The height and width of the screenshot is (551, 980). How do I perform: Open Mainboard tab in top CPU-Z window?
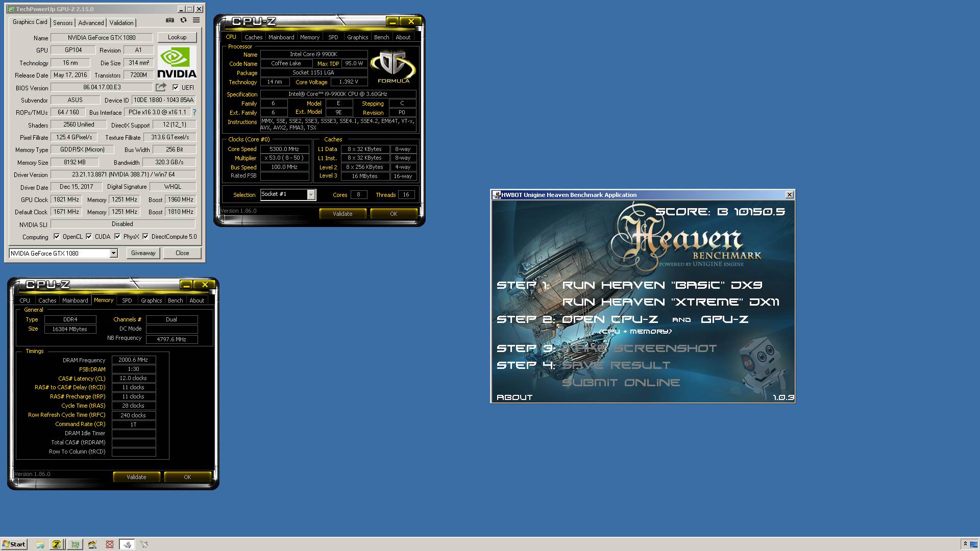pyautogui.click(x=281, y=37)
